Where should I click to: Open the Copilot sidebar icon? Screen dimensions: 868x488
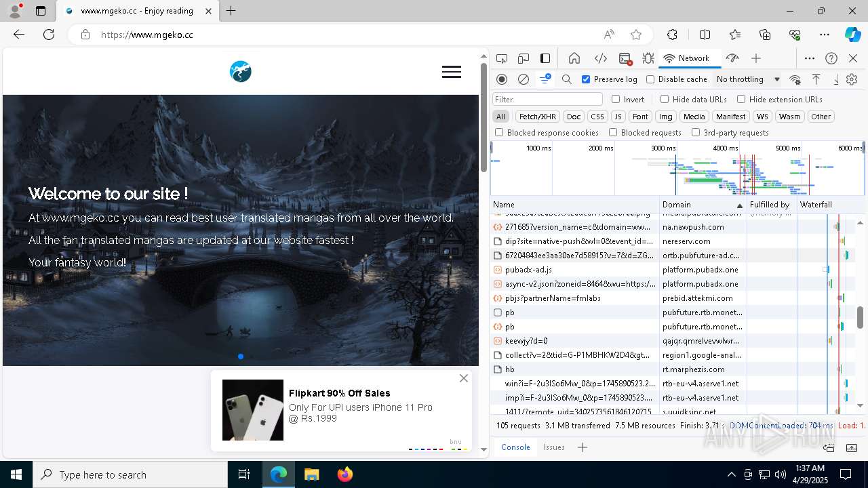[x=852, y=35]
